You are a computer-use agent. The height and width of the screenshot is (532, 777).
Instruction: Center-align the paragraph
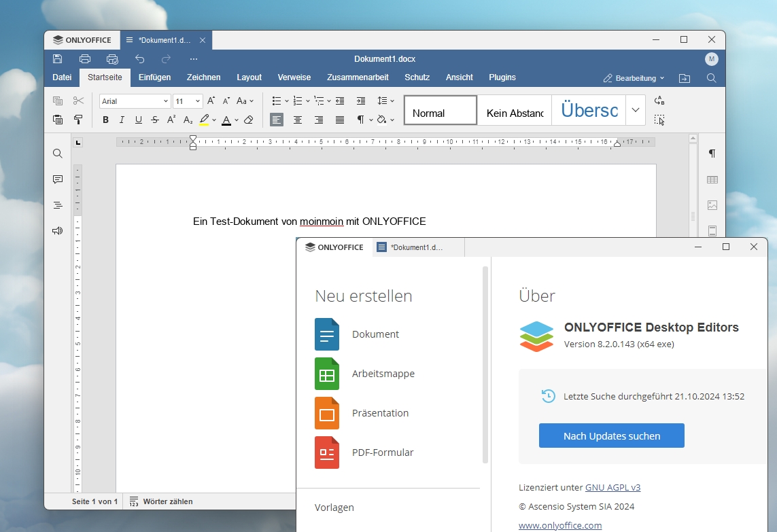[x=298, y=120]
